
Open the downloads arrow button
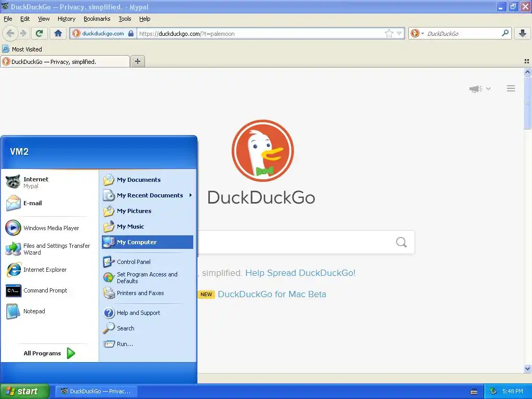[523, 33]
